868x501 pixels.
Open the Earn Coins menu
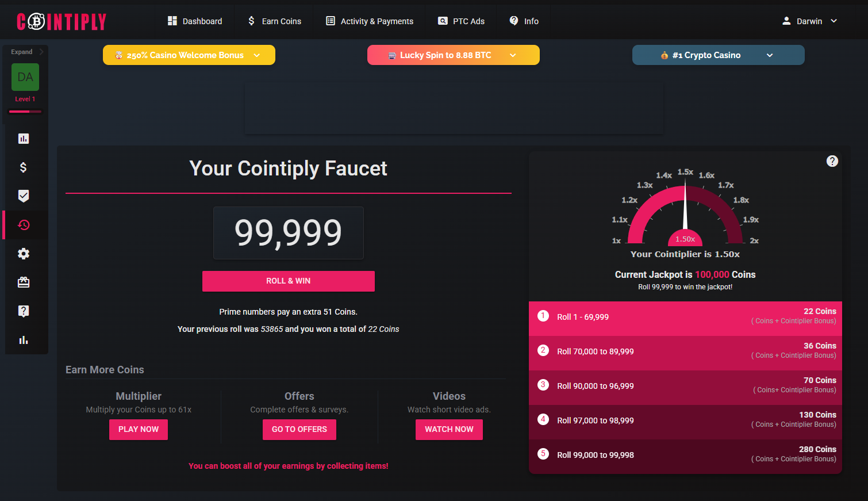[274, 21]
